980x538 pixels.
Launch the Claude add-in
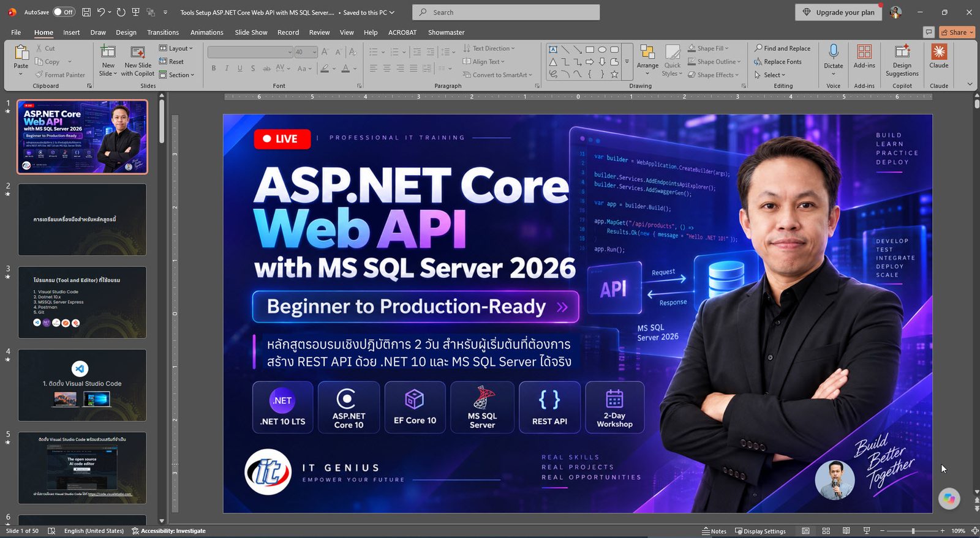coord(938,56)
